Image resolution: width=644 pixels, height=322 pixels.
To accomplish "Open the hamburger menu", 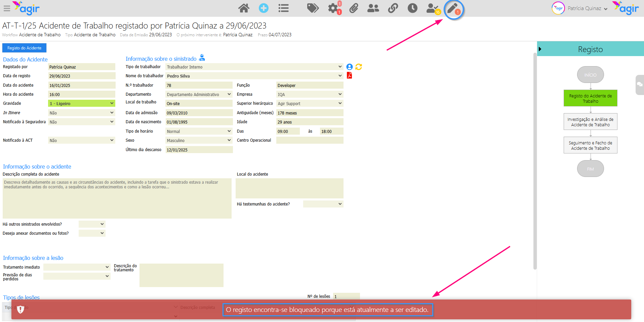I will point(7,8).
